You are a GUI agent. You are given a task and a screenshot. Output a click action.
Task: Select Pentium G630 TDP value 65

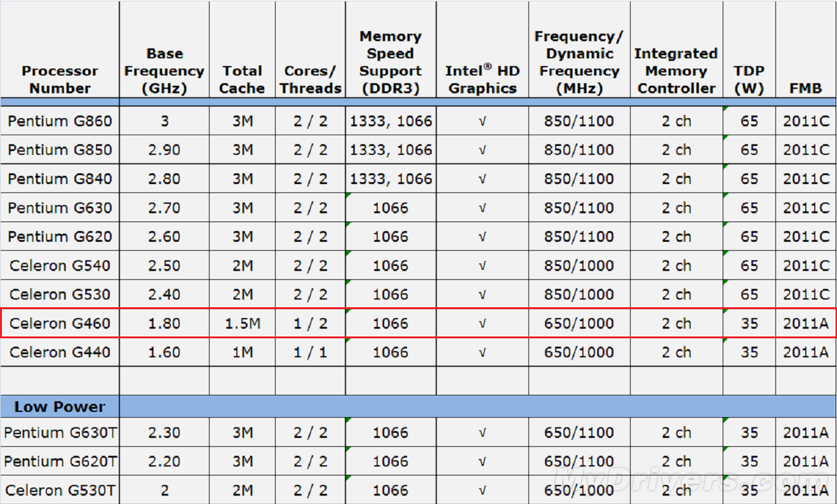[x=749, y=208]
